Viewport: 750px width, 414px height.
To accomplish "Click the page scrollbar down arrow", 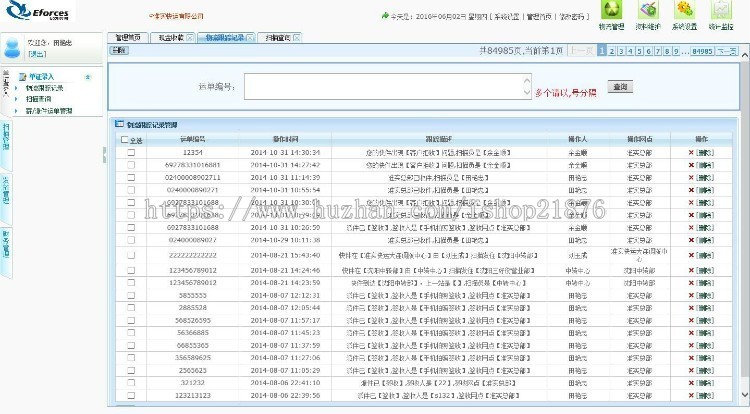I will 745,394.
